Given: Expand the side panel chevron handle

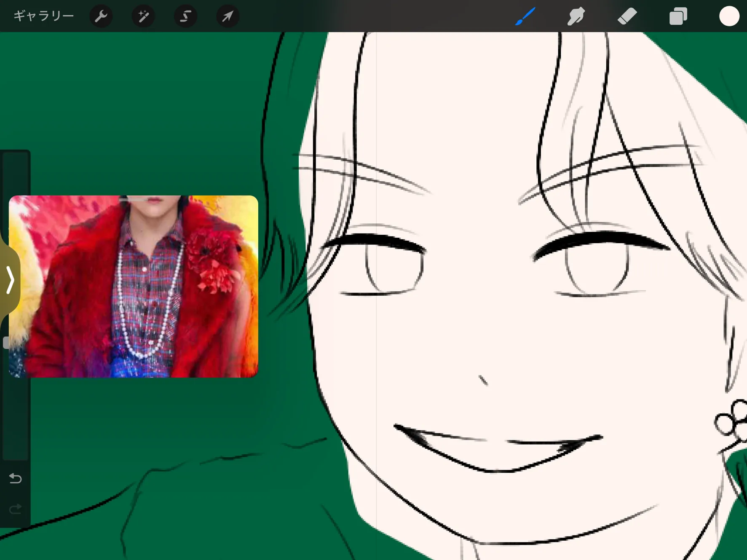Looking at the screenshot, I should [x=10, y=279].
